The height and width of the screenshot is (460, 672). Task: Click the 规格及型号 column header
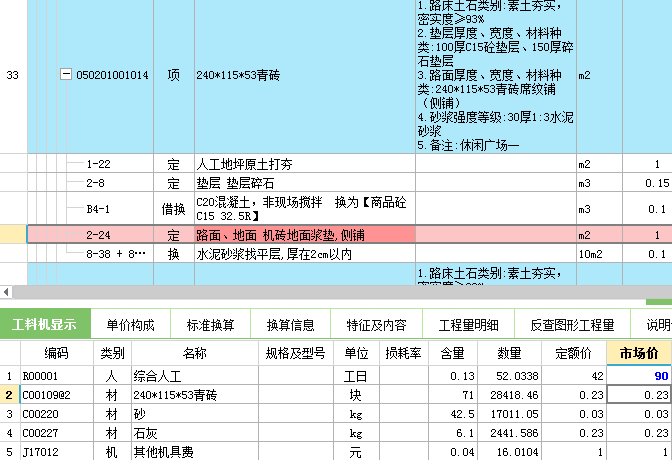click(296, 353)
